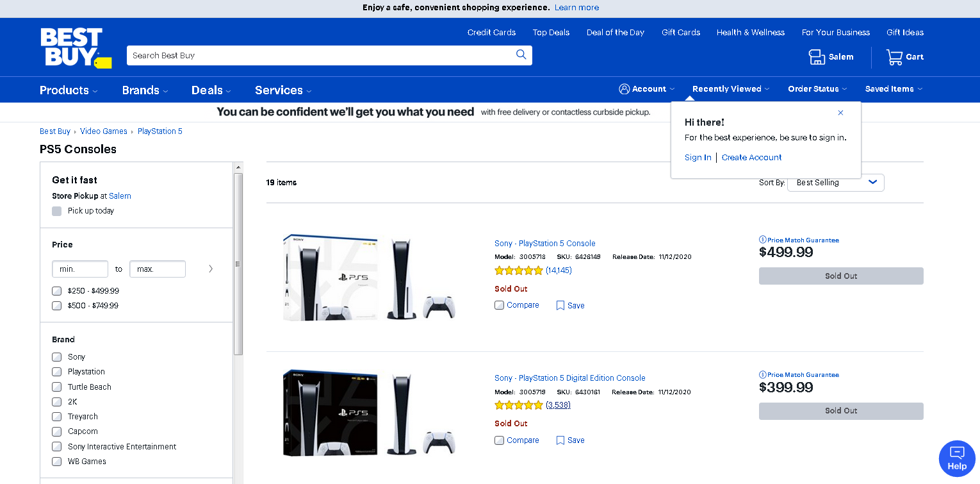Check the $250 - $499.99 price filter
The image size is (980, 484).
(57, 291)
